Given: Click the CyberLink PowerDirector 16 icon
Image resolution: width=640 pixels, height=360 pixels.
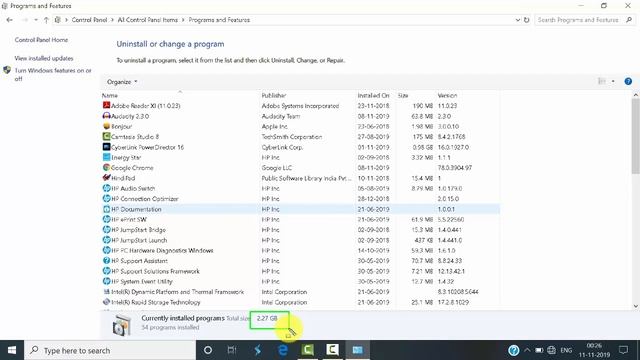Looking at the screenshot, I should 107,147.
